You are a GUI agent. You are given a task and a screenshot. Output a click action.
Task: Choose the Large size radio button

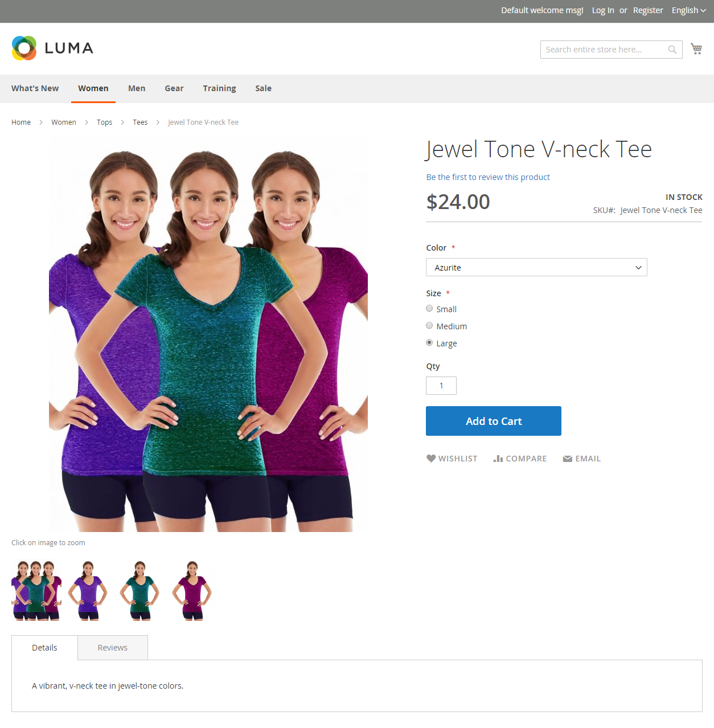[x=429, y=343]
